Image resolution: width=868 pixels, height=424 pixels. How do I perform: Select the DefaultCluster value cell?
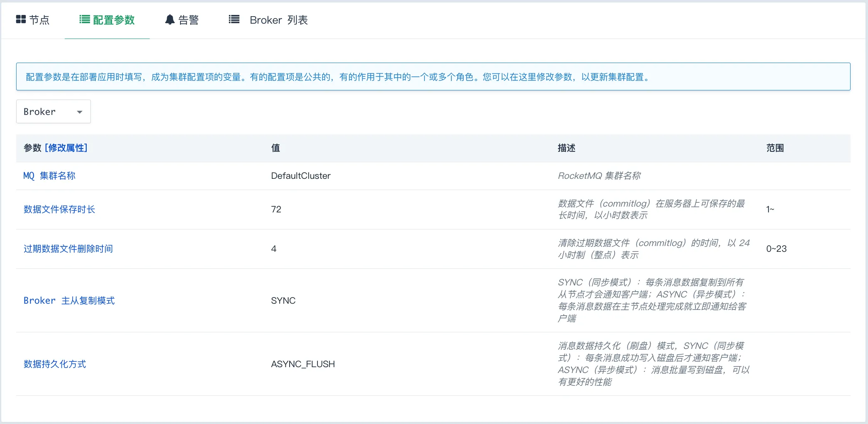point(301,176)
